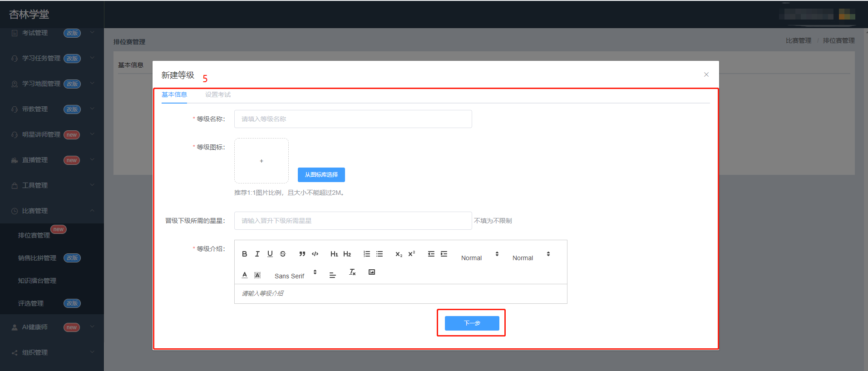Click the 从图标库选择 button

click(321, 175)
